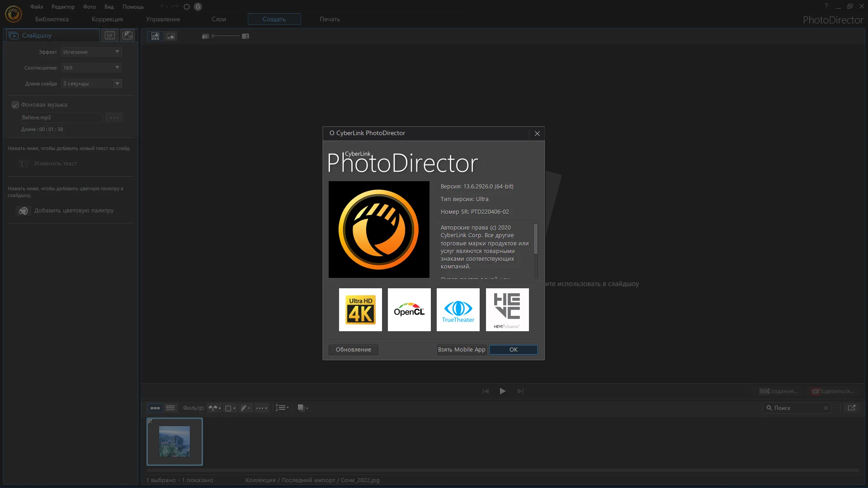Switch to the Библиотека module
This screenshot has width=868, height=488.
52,19
